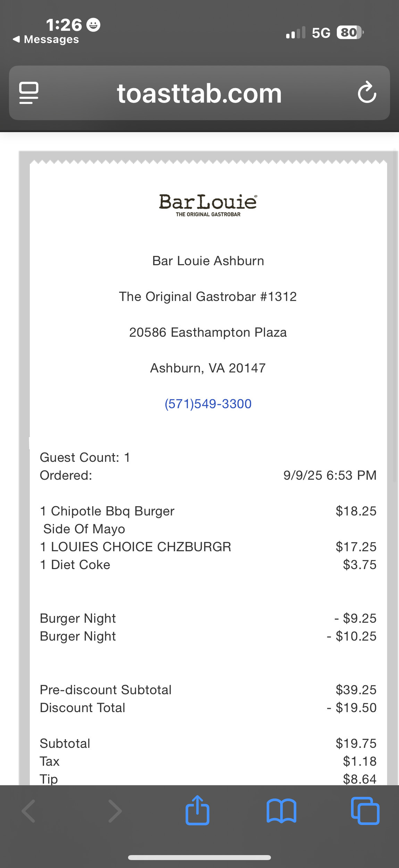The image size is (399, 868).
Task: Call the (571)549-3300 phone link
Action: pos(208,404)
